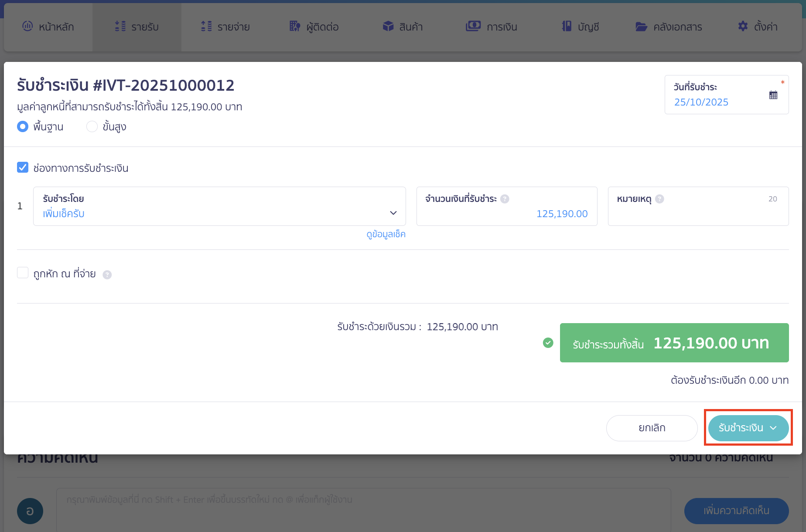
Task: Uncheck ช่องทางการรับชำระเงิน checkbox
Action: 23,167
